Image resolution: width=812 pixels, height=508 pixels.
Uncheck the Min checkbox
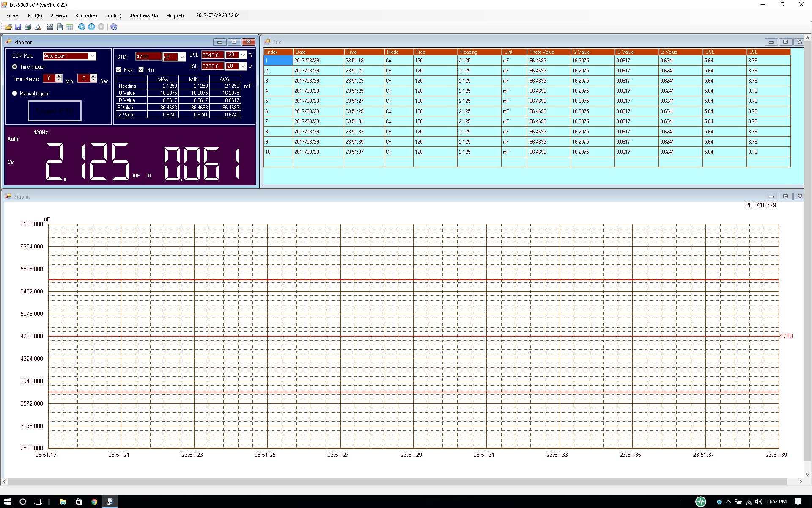point(141,70)
